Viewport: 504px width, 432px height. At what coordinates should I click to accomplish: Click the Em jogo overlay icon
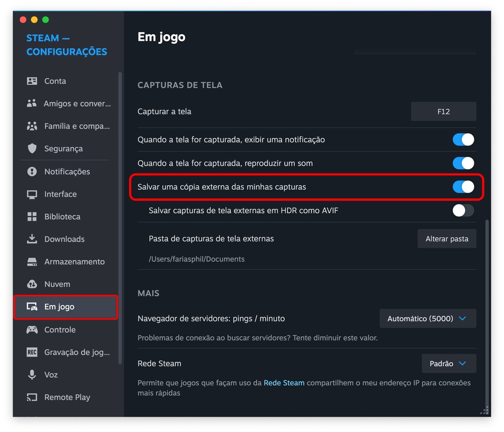(x=32, y=306)
